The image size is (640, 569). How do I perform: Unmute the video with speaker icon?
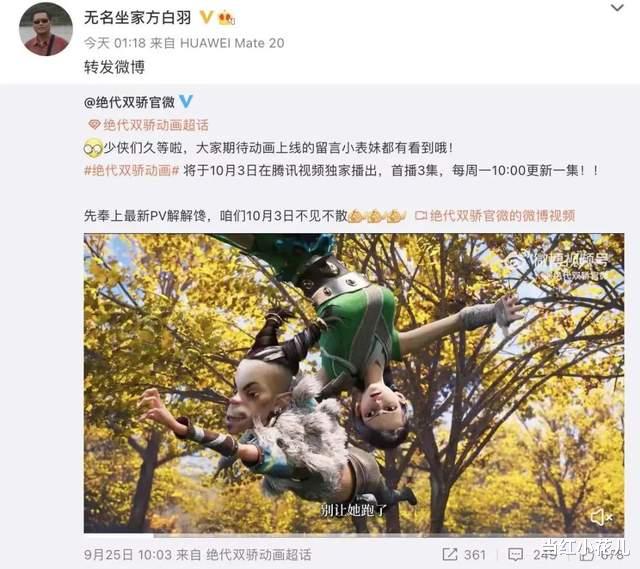(x=601, y=517)
